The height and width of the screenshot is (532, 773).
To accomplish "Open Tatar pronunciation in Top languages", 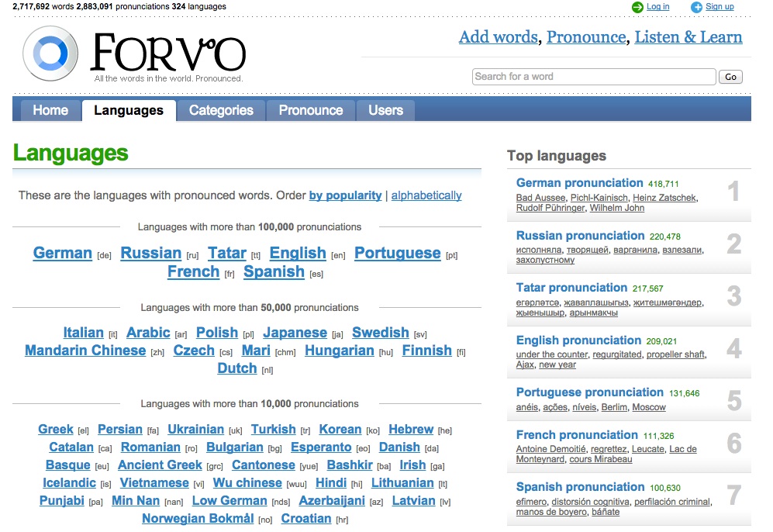I will (571, 288).
